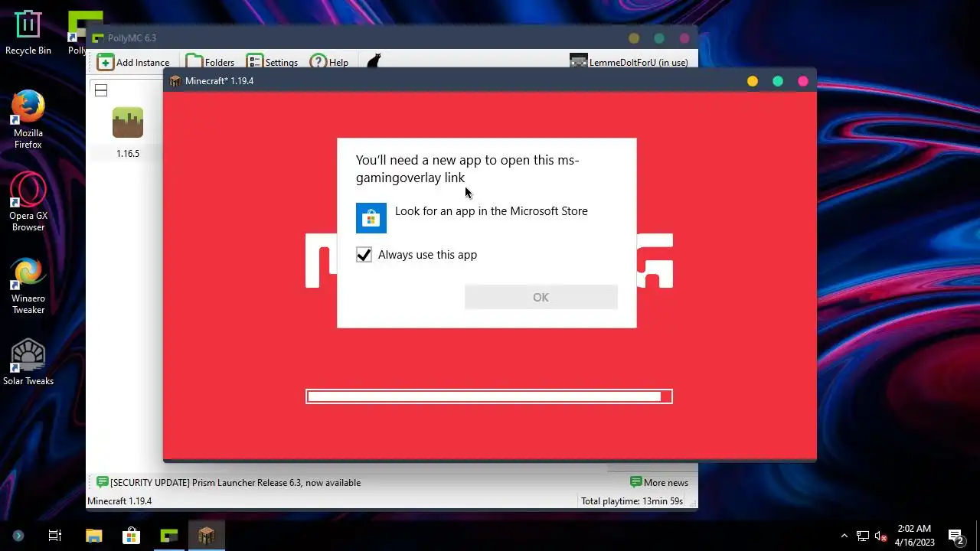Uncheck Always use this app checkbox

tap(364, 255)
